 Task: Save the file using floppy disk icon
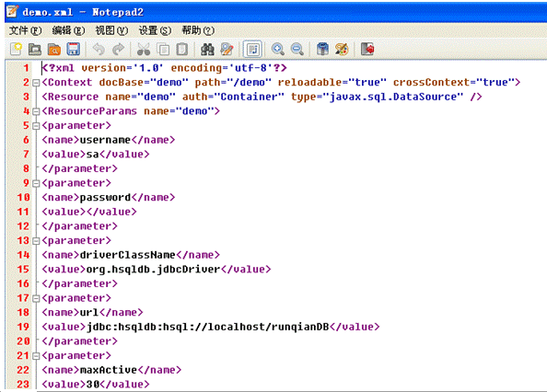pos(74,49)
